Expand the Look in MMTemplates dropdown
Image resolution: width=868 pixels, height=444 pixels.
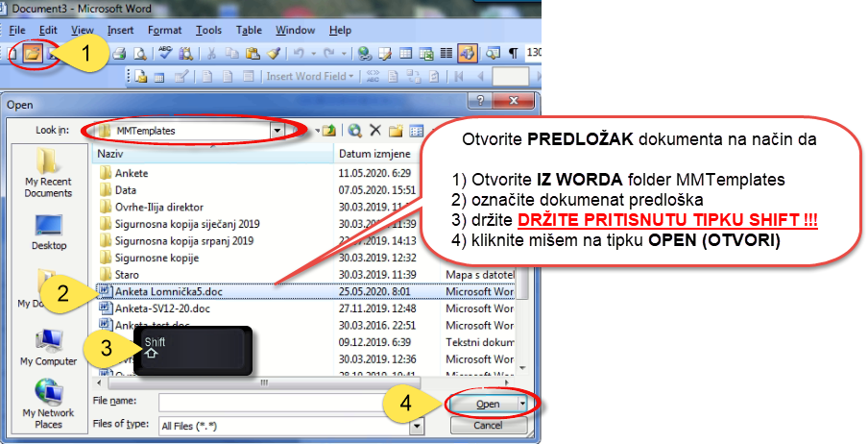pos(277,131)
